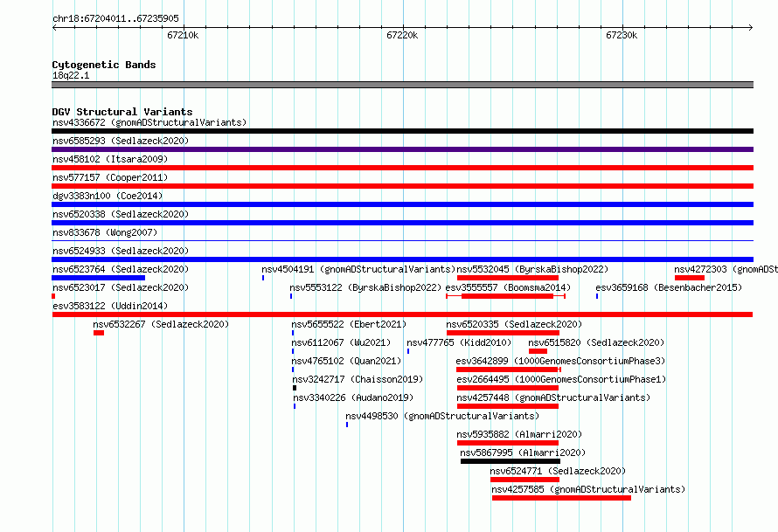Click the nsv3242717 Chaisson2019 label
This screenshot has width=778, height=532.
pos(358,379)
